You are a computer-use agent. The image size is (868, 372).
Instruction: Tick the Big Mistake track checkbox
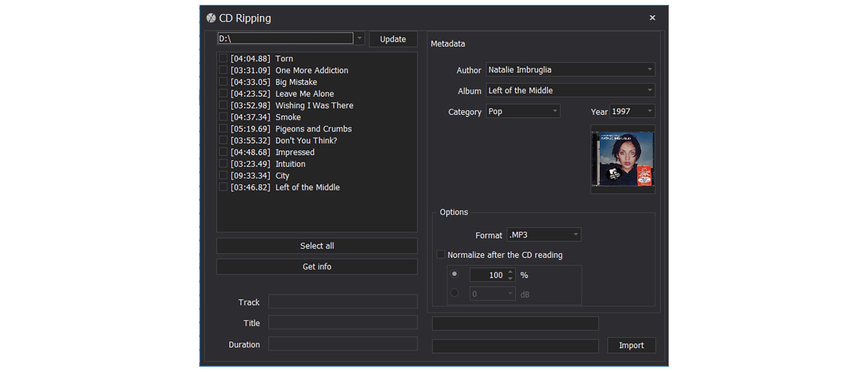tap(223, 82)
